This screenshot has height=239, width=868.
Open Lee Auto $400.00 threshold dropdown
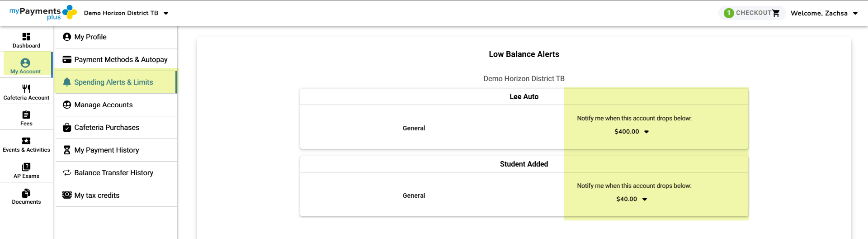[x=632, y=132]
